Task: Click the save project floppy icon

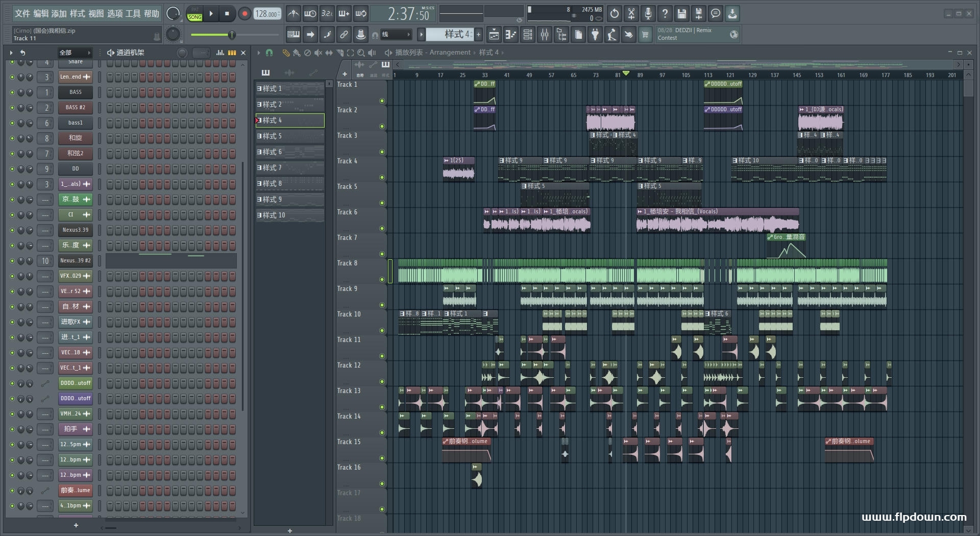Action: (x=681, y=14)
